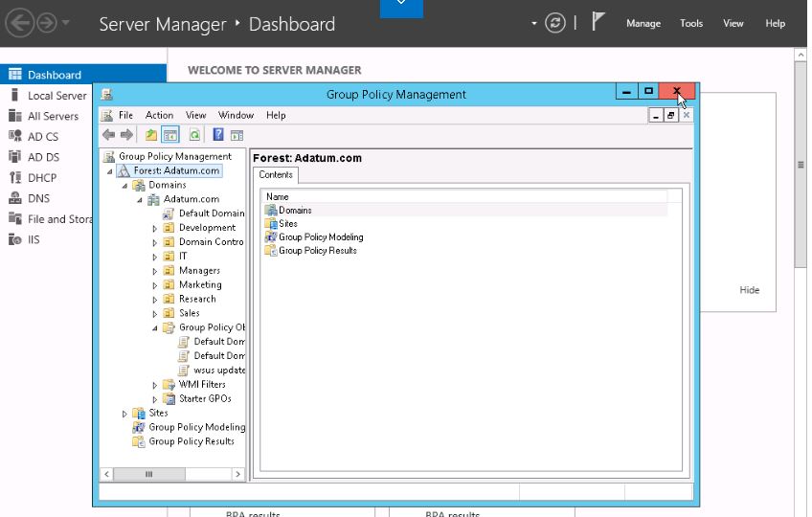Open Server Manager Help menu
Viewport: 812px width, 517px height.
(776, 23)
